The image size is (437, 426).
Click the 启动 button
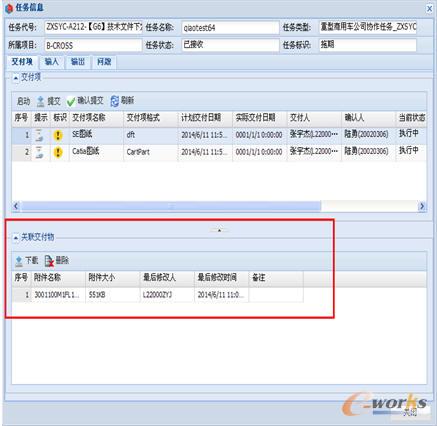coord(24,101)
